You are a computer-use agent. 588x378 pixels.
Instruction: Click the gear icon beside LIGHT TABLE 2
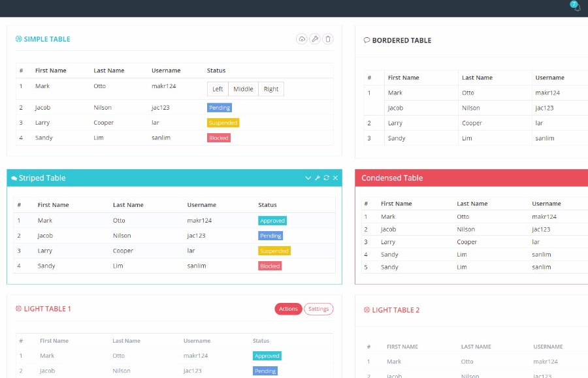click(x=366, y=310)
